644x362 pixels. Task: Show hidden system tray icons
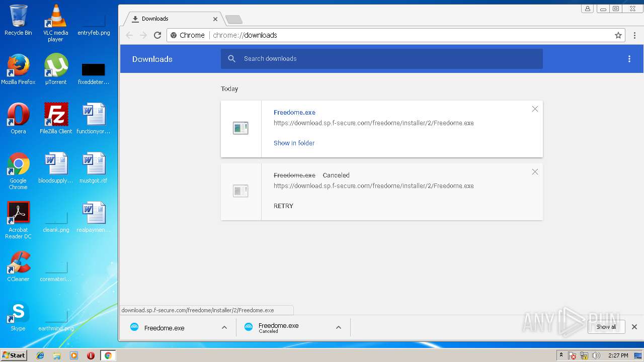click(x=561, y=355)
